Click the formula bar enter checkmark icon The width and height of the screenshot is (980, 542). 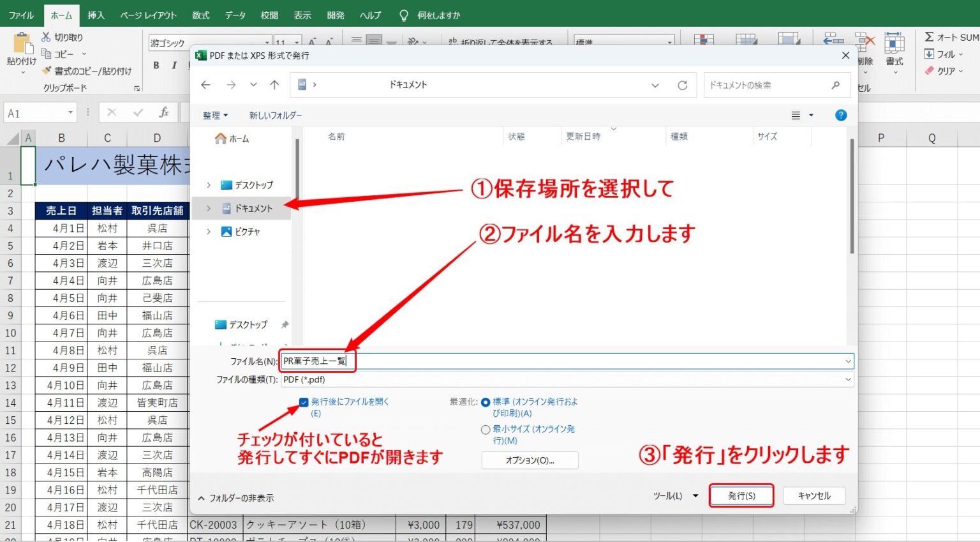[138, 113]
